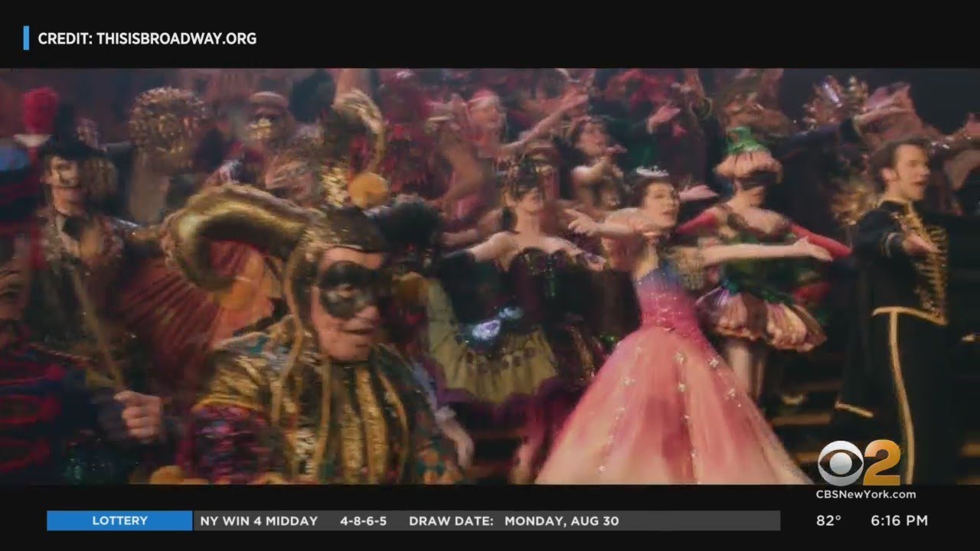Select the blue LOTTERY ticker label
Image resolution: width=980 pixels, height=551 pixels.
[119, 521]
